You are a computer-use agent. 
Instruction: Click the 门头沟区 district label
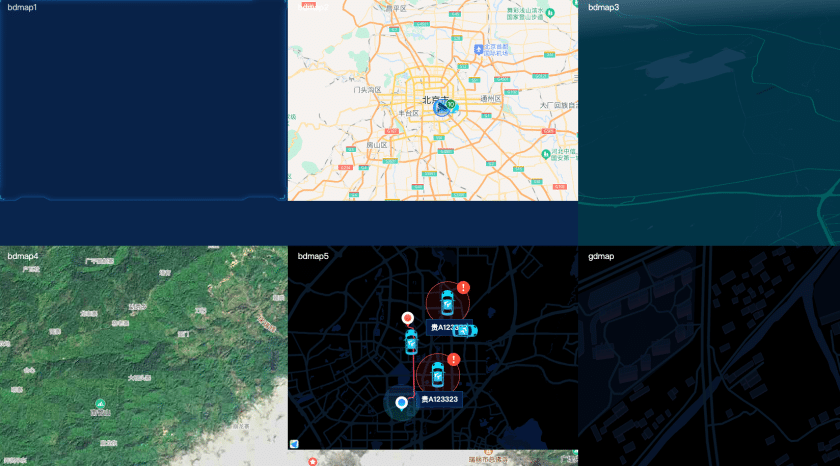[368, 89]
